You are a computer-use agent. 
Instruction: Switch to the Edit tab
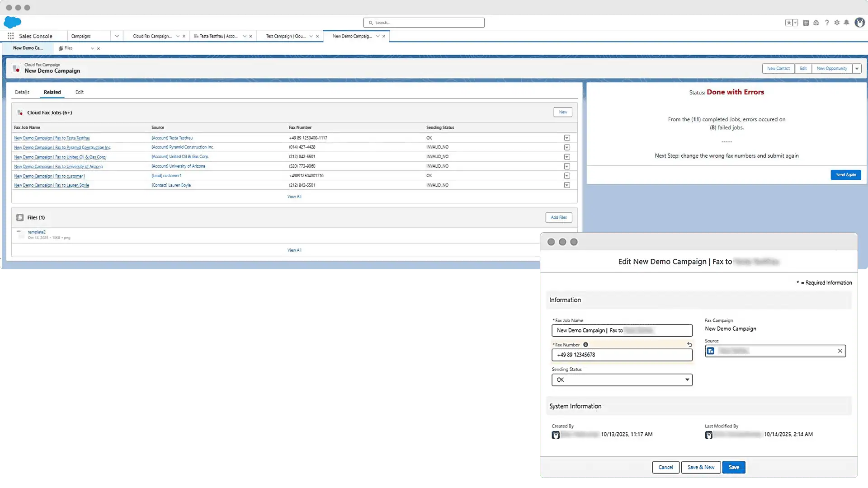tap(80, 92)
